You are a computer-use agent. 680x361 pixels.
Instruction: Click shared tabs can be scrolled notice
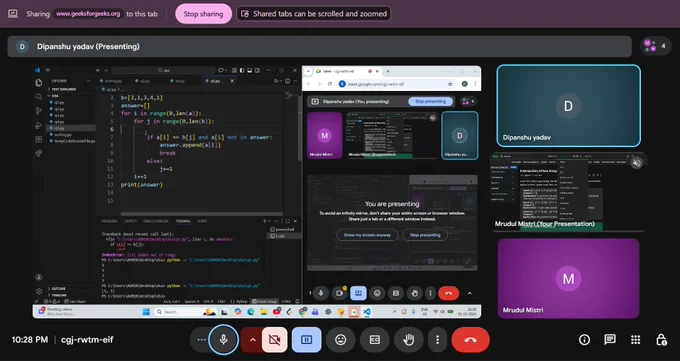click(314, 14)
